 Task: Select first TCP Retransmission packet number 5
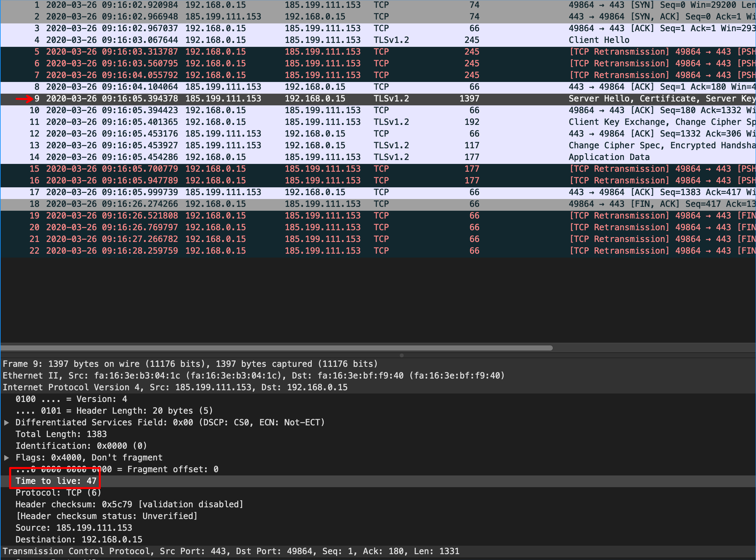(339, 52)
